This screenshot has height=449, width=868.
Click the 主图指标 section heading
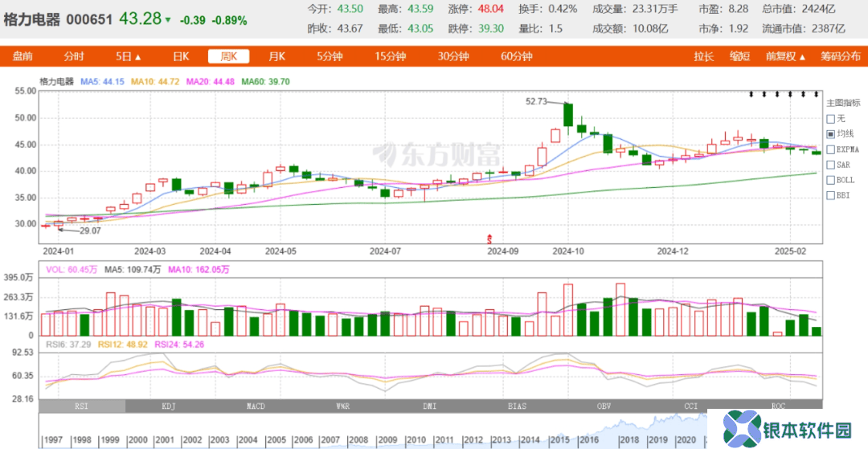[x=844, y=103]
